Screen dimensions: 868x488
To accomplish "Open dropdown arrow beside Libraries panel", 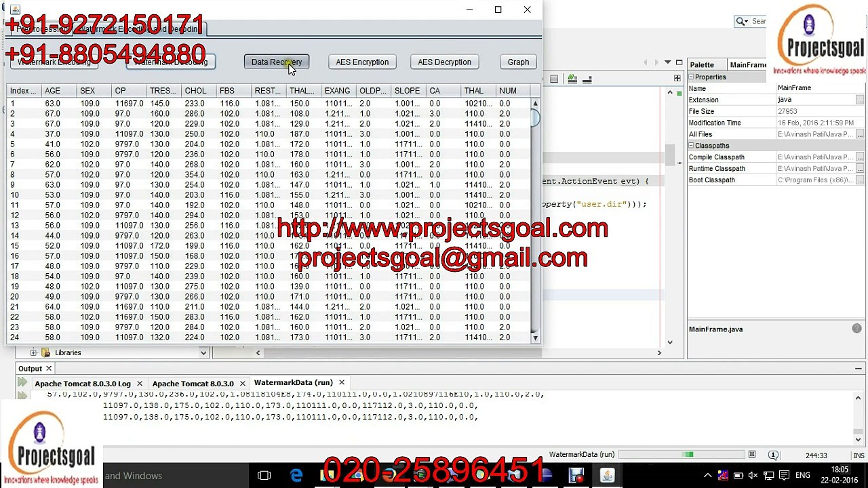I will (203, 352).
